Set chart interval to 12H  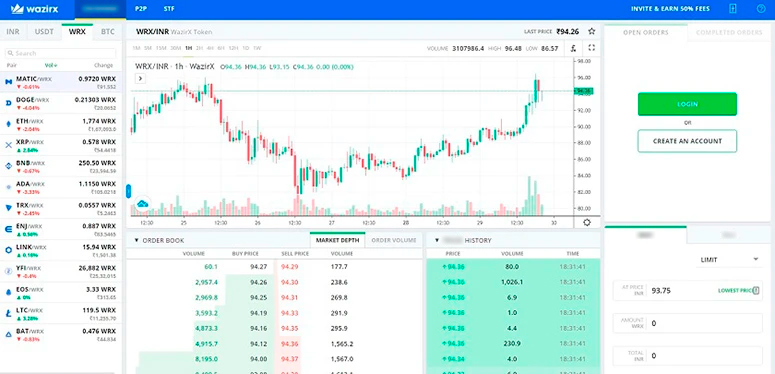point(234,48)
